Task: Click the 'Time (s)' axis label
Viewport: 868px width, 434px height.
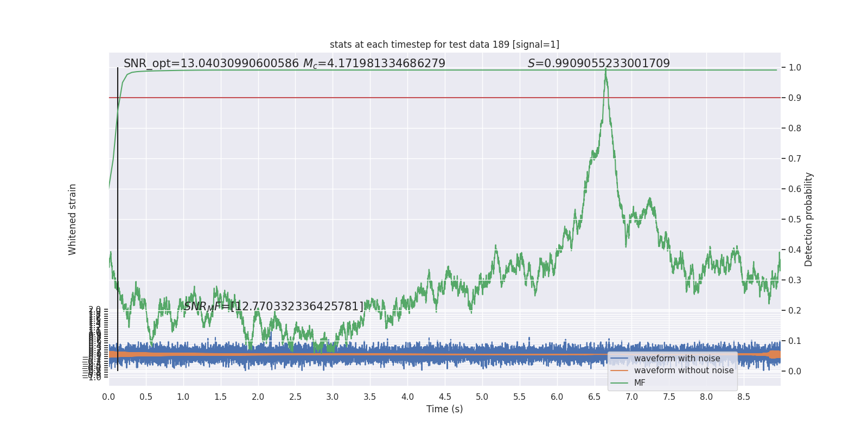Action: (444, 409)
